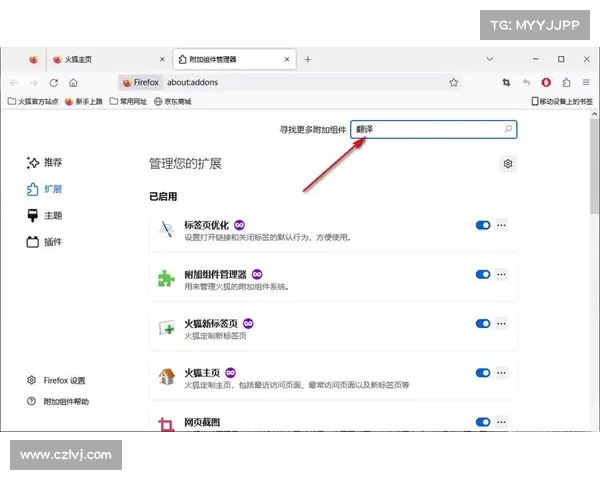Open the red Opera-style extension icon
Screen dimensions: 600x480
tap(546, 82)
